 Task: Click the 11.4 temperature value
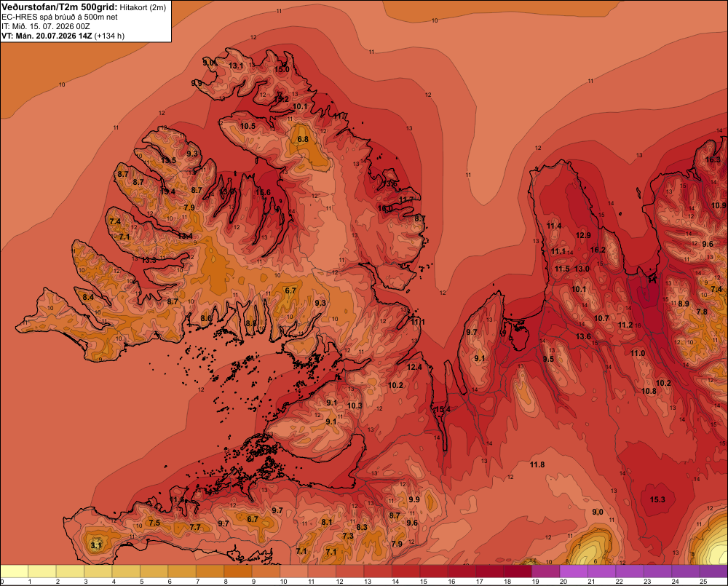[x=554, y=226]
